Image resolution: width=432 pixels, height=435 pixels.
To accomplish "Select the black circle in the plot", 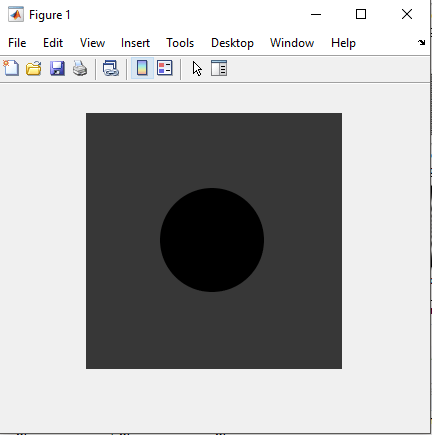I will [212, 240].
